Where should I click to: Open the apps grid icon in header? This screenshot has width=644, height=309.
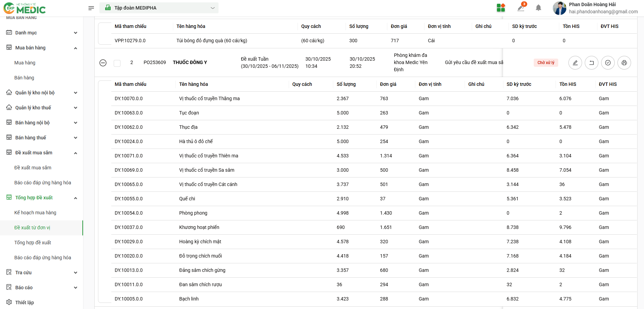pyautogui.click(x=501, y=8)
